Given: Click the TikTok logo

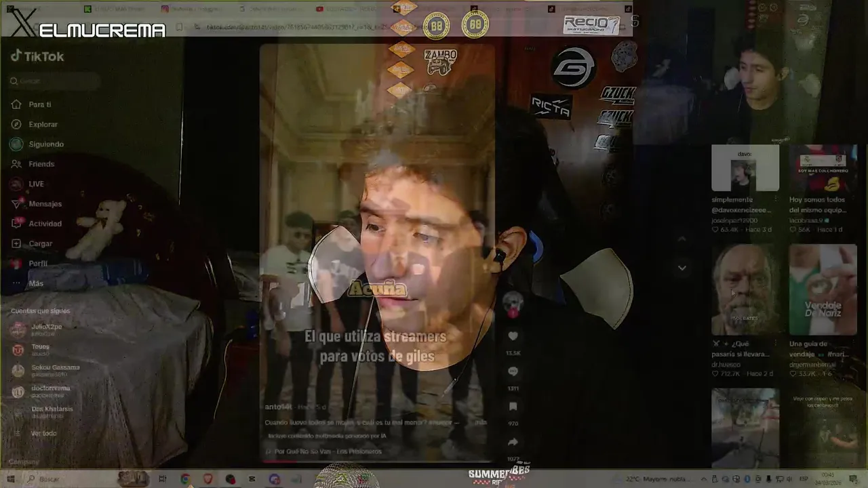Looking at the screenshot, I should pos(37,56).
